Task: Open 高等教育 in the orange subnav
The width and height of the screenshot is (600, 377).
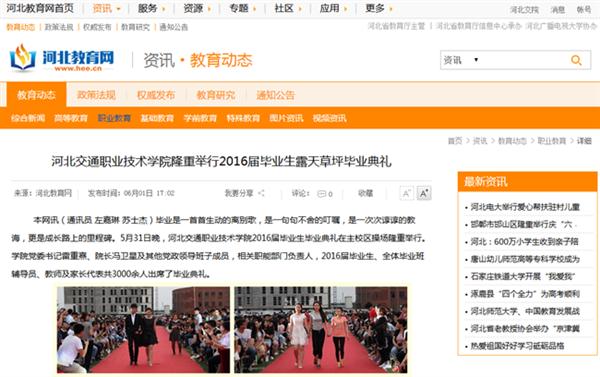Action: tap(71, 118)
